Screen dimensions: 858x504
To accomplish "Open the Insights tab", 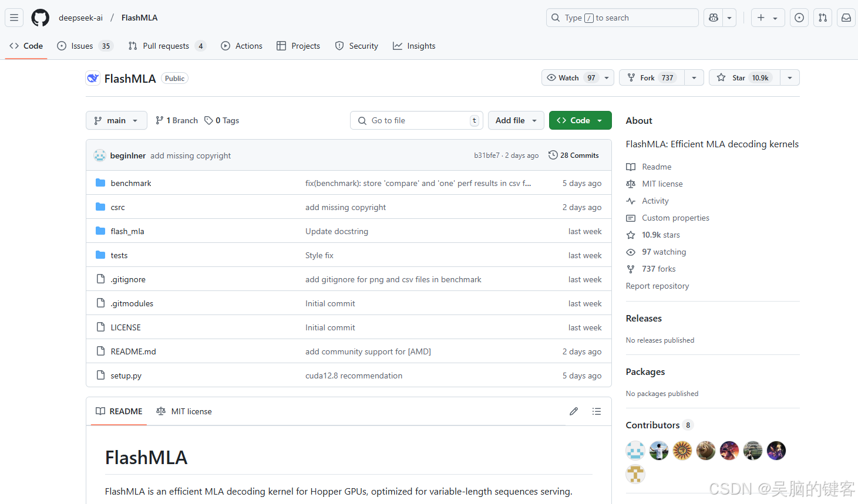I will [414, 46].
